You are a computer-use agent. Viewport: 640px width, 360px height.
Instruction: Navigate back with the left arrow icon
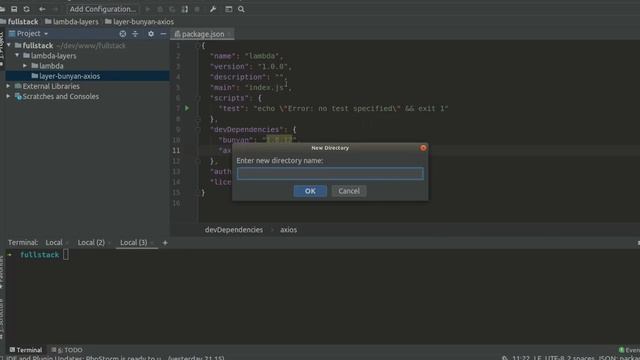[42, 9]
